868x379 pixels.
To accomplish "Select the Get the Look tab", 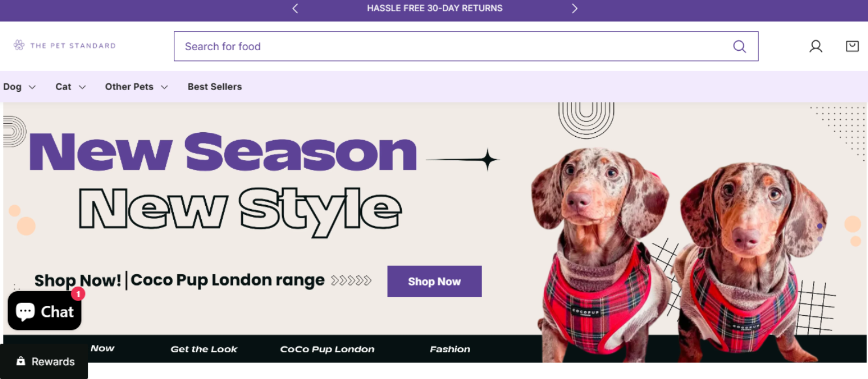I will click(204, 349).
